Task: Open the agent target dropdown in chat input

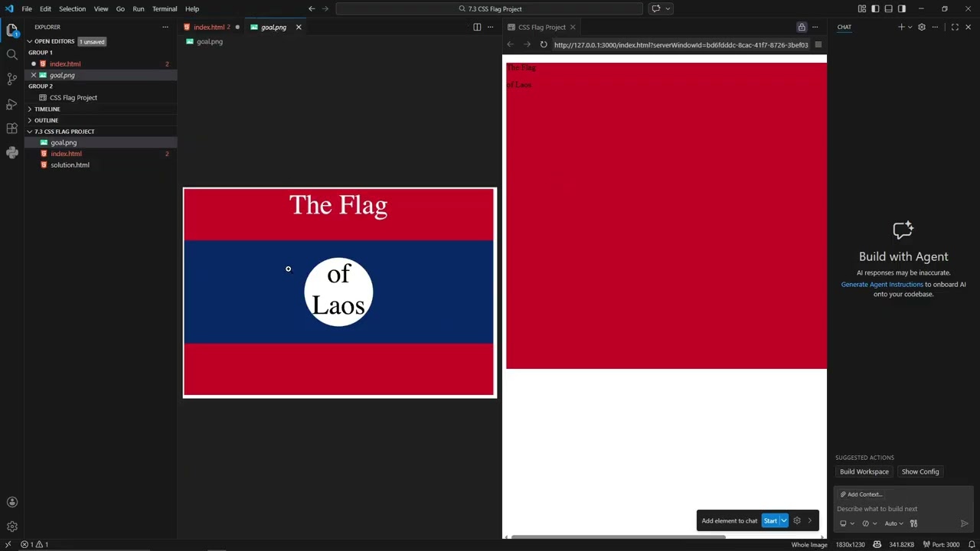Action: click(x=847, y=523)
